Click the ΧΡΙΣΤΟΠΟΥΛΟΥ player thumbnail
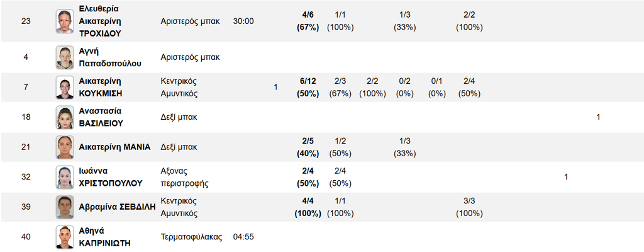Image resolution: width=644 pixels, height=252 pixels. click(65, 177)
